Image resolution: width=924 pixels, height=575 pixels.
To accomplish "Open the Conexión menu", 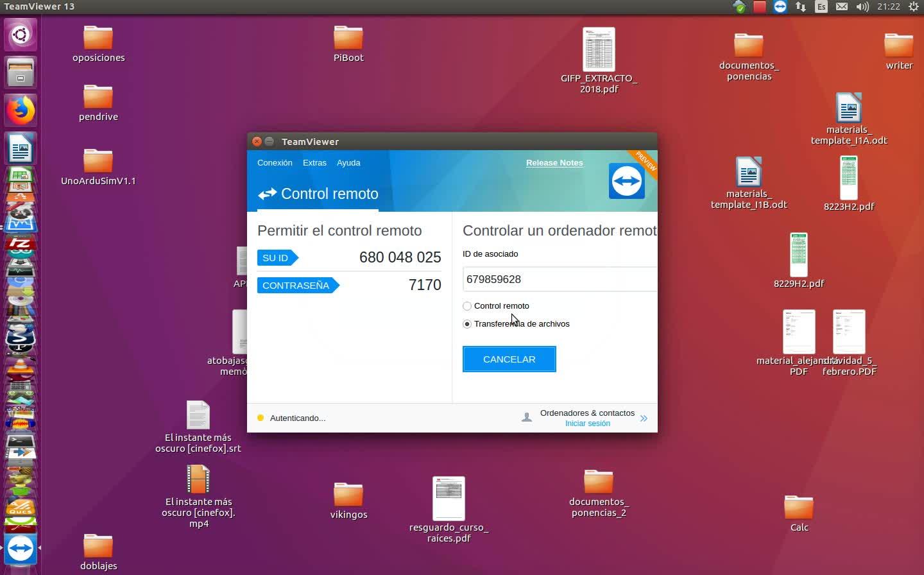I will tap(275, 163).
